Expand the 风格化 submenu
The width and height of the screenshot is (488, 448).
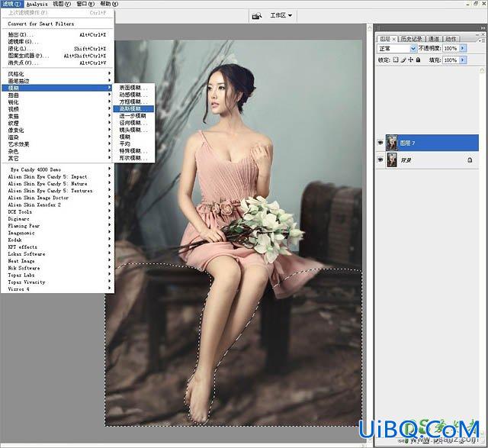tap(57, 74)
